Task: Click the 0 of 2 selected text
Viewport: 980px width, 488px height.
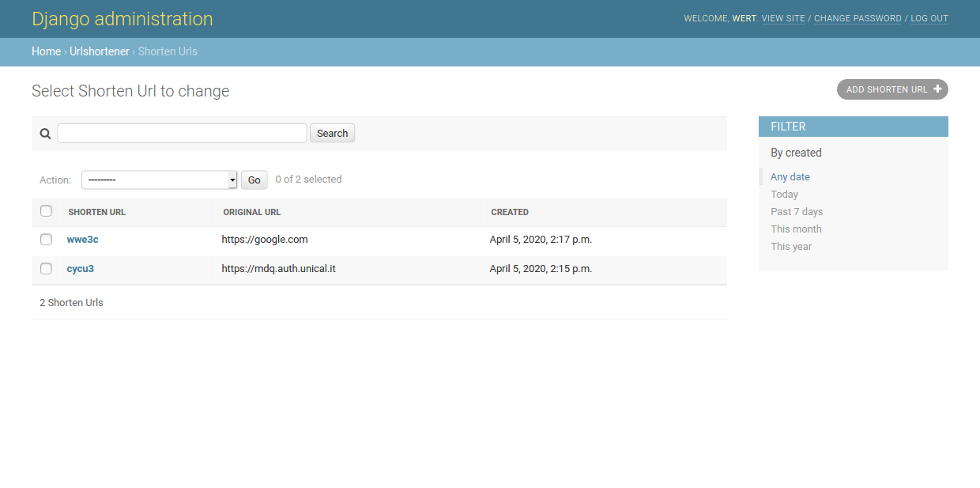Action: pos(308,180)
